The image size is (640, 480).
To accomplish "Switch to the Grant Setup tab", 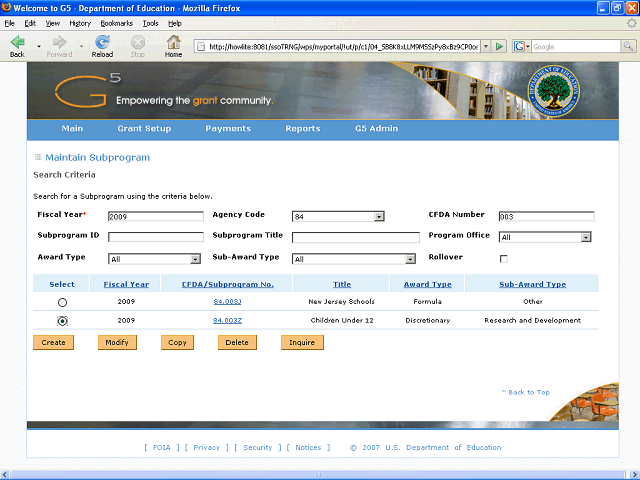I will click(144, 129).
